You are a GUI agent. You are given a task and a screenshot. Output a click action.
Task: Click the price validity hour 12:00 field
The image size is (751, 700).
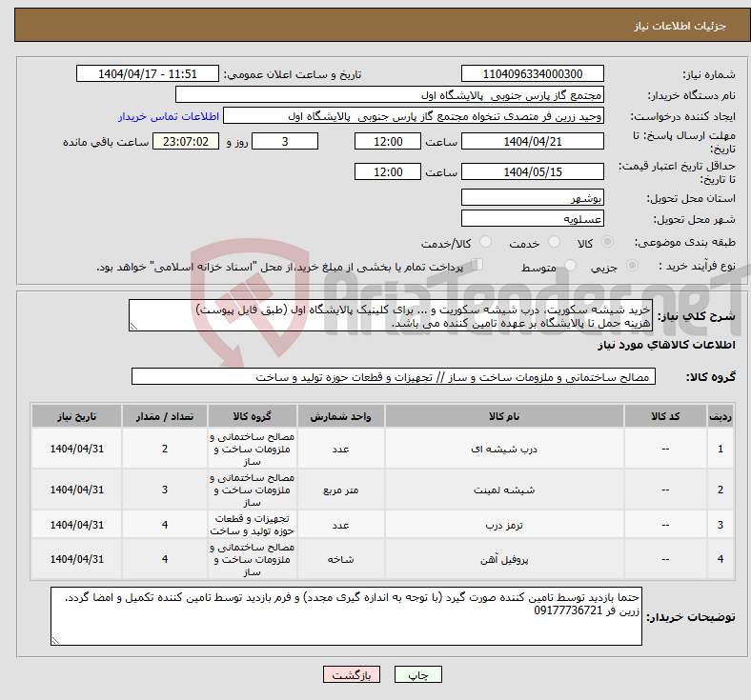click(388, 171)
